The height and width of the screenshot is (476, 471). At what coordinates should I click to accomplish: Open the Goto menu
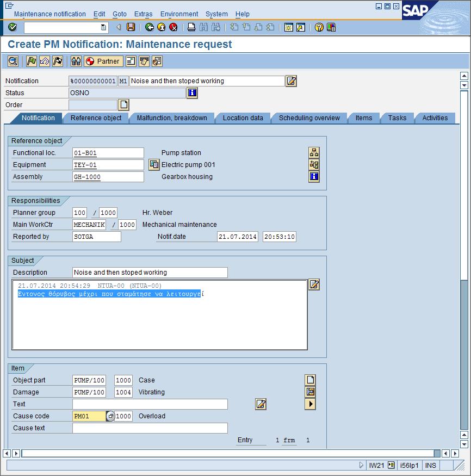pos(120,14)
